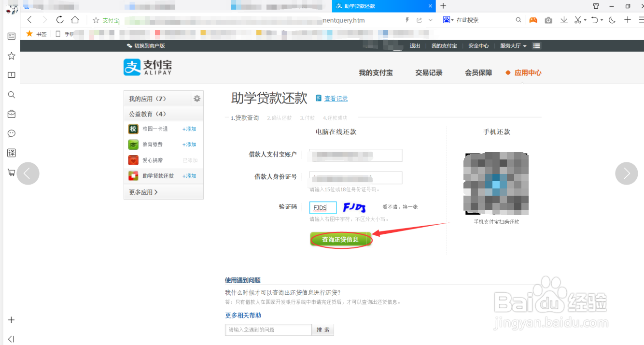Reload the page with the refresh icon
Screen dimensions: 644x345
(60, 20)
